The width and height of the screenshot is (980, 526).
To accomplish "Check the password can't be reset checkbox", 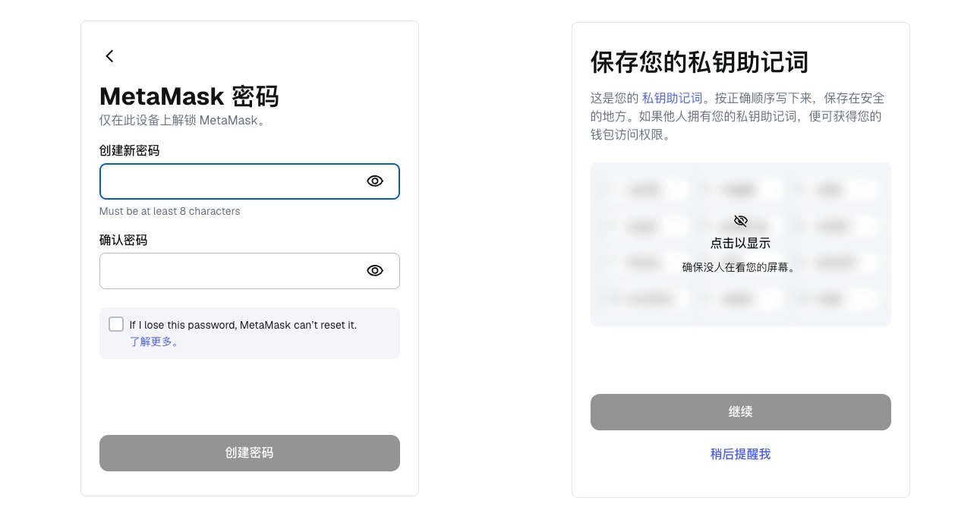I will tap(116, 325).
